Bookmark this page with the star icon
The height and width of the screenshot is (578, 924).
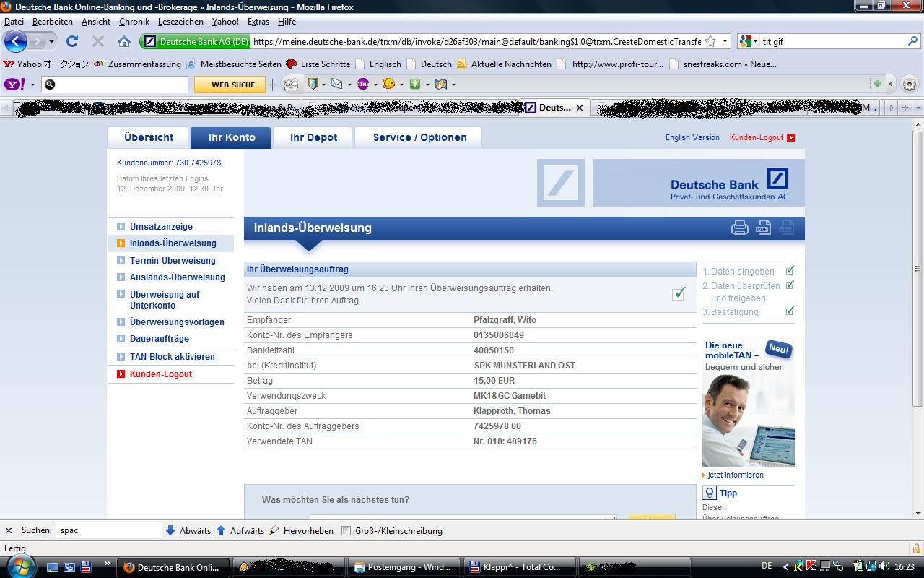pyautogui.click(x=710, y=42)
